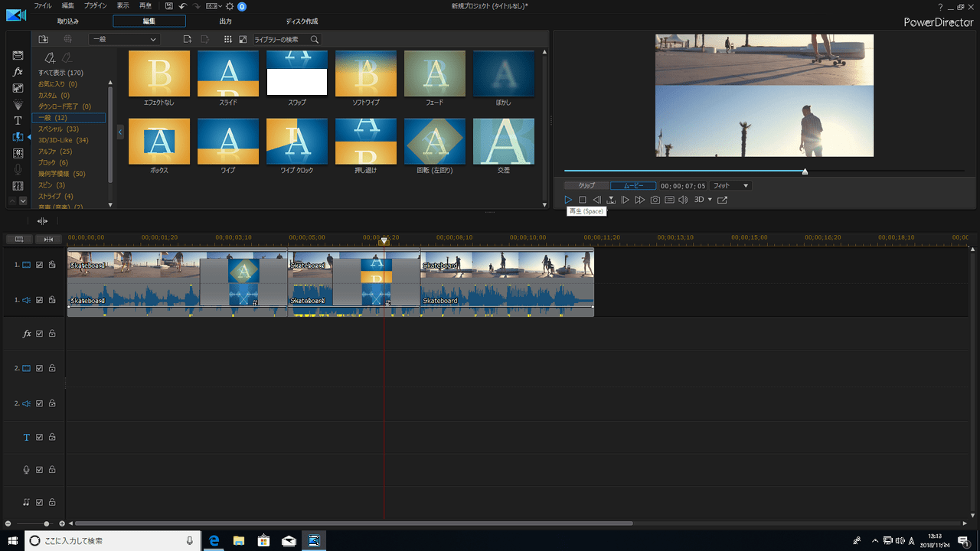The image size is (980, 551).
Task: Click the preview playback seek slider handle
Action: click(x=805, y=171)
